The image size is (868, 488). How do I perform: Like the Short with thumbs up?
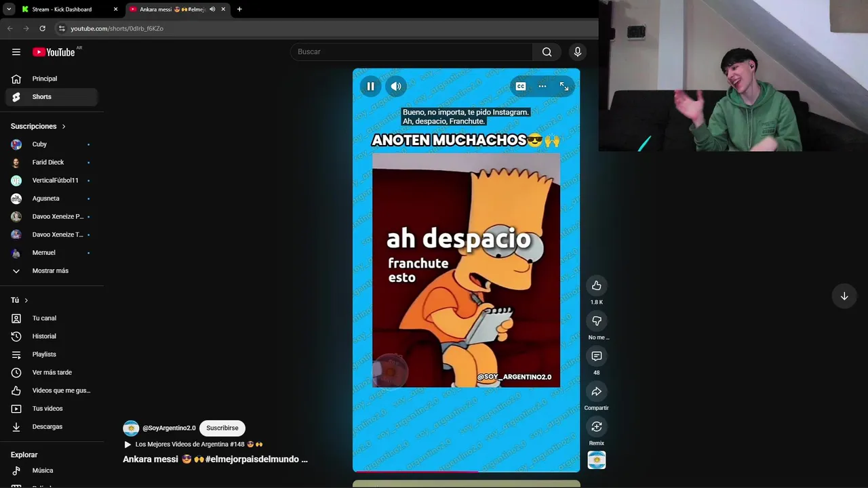[597, 285]
